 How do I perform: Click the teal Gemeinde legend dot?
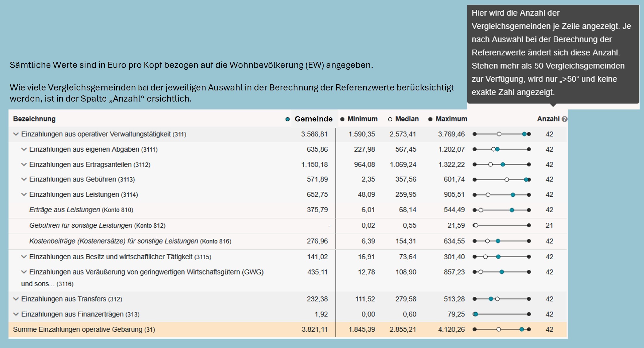[x=288, y=119]
